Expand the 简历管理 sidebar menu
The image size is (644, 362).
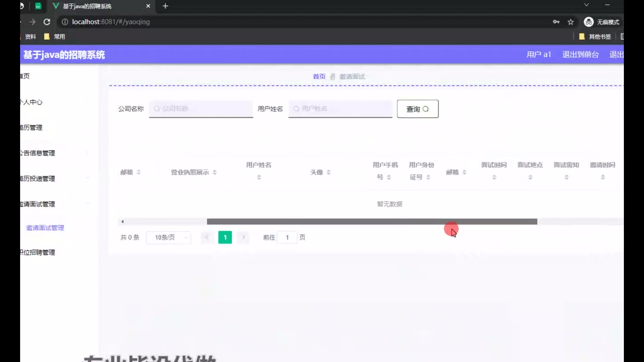click(32, 128)
